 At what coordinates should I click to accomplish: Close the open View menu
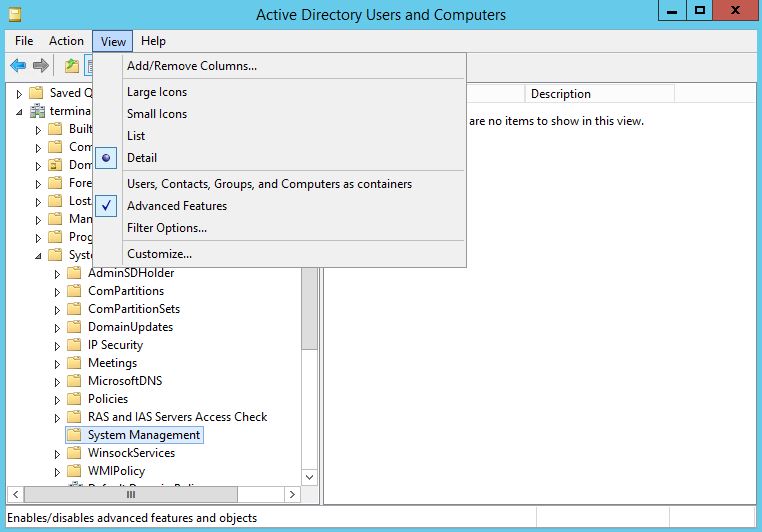[x=113, y=41]
